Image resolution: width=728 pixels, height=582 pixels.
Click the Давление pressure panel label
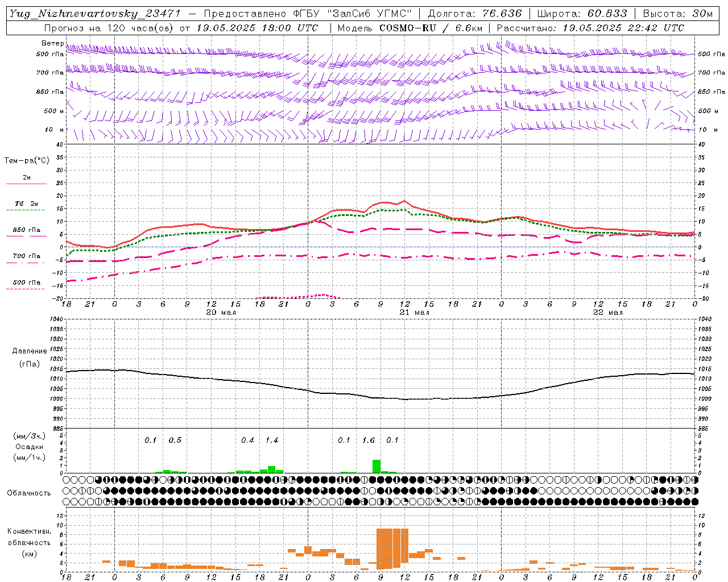click(30, 351)
